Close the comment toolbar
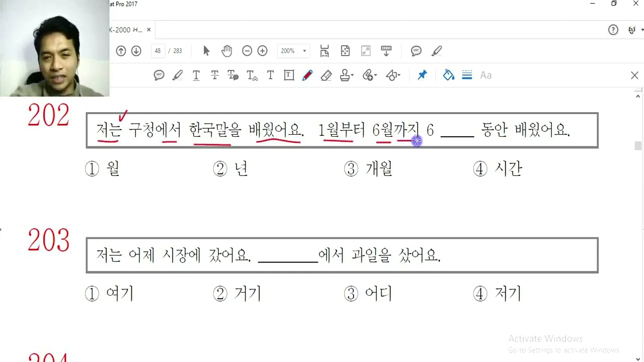This screenshot has height=362, width=644. coord(634,75)
